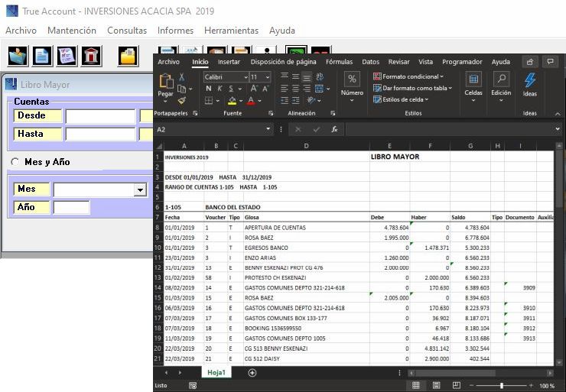Click the Año input field in Libro Mayor

point(71,208)
